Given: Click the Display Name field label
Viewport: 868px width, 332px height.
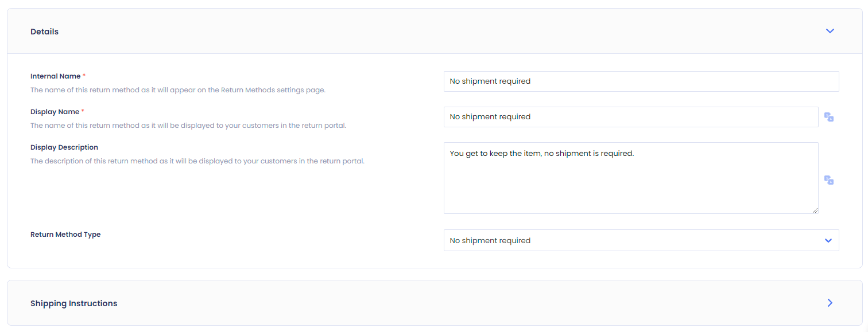Looking at the screenshot, I should point(55,112).
